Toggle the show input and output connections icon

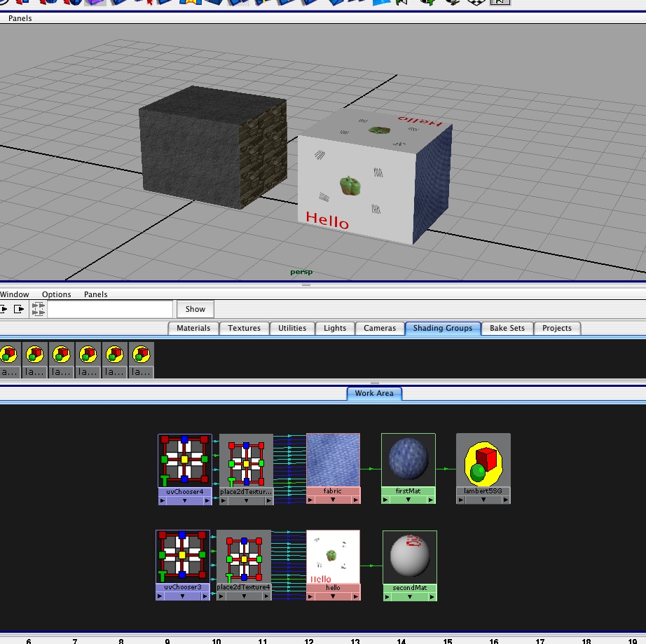click(39, 309)
